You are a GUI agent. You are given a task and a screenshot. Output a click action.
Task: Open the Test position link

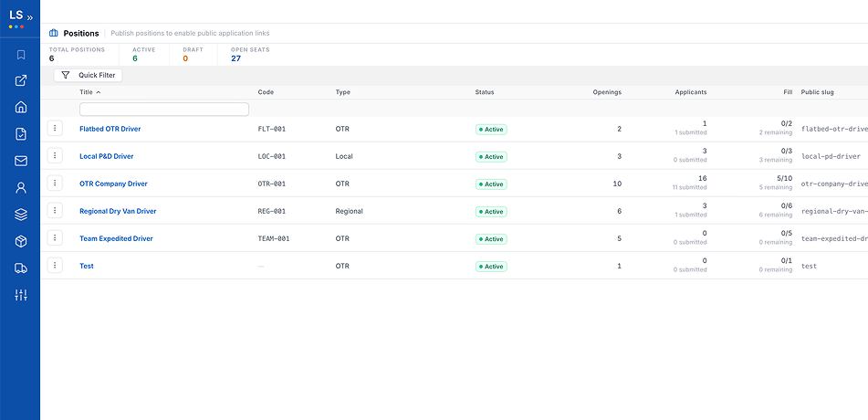tap(87, 266)
